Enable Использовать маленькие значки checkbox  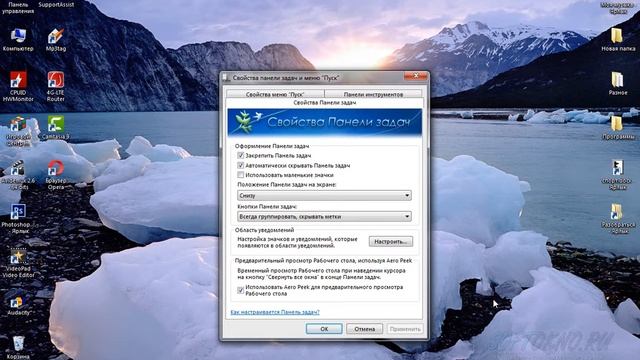pos(240,175)
